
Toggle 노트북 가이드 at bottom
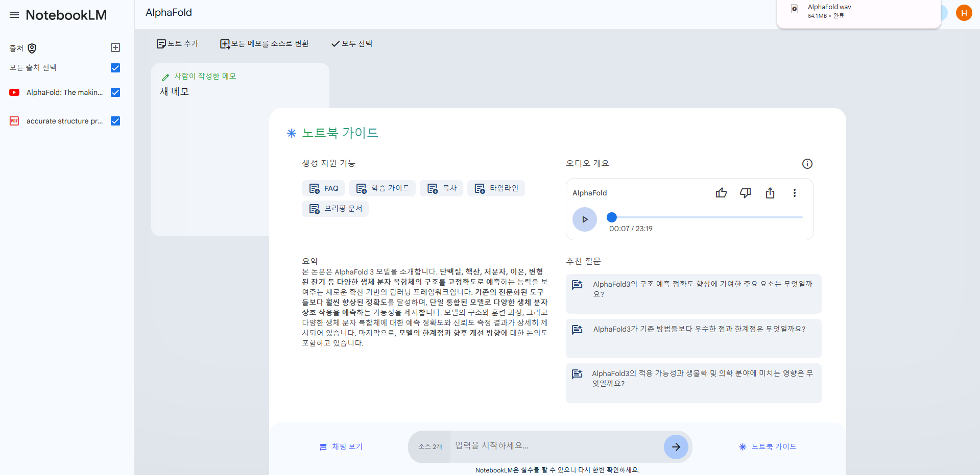(768, 447)
